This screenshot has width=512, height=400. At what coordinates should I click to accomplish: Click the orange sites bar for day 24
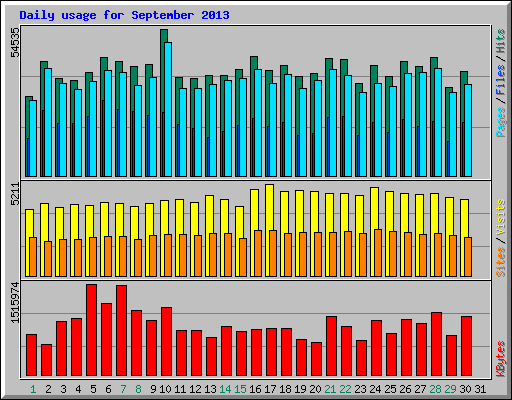coord(378,253)
